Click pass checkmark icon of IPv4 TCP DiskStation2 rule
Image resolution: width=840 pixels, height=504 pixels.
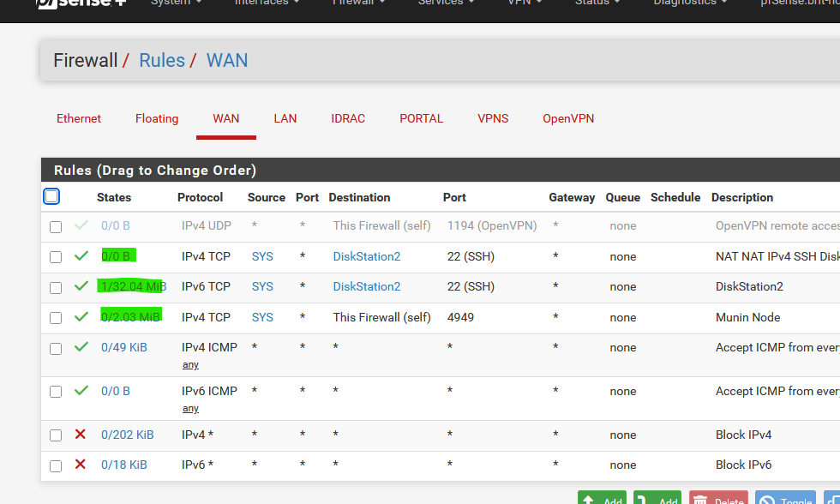tap(81, 256)
